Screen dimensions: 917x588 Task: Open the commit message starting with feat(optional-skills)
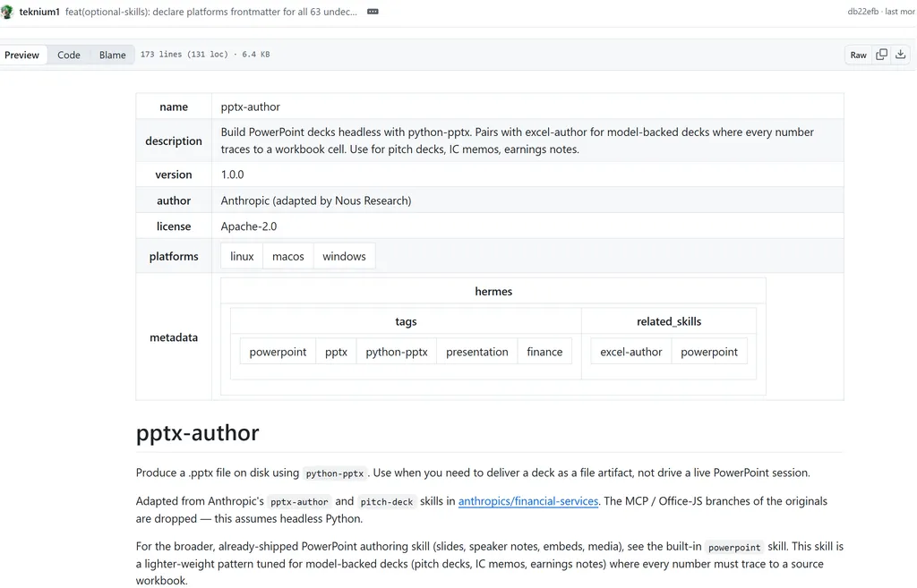[x=210, y=12]
